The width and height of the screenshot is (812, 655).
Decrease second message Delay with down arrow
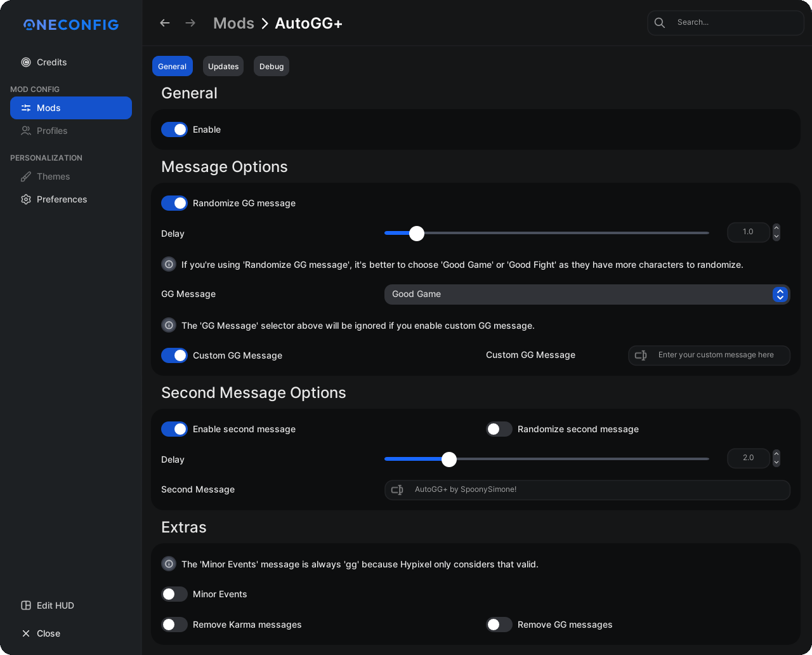tap(776, 463)
